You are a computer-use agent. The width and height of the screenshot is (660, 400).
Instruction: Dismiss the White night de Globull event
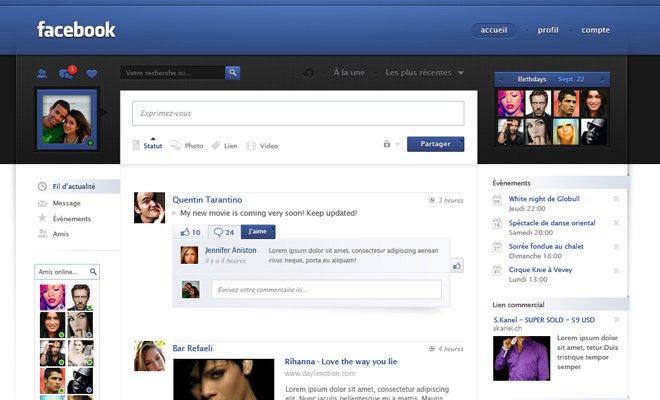616,199
